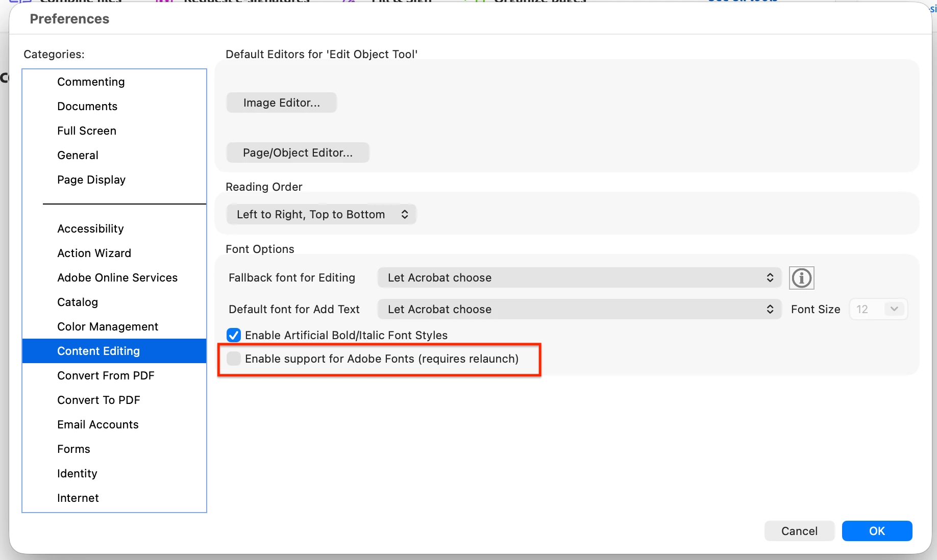This screenshot has width=937, height=560.
Task: Cancel the Preferences dialog
Action: [x=799, y=531]
